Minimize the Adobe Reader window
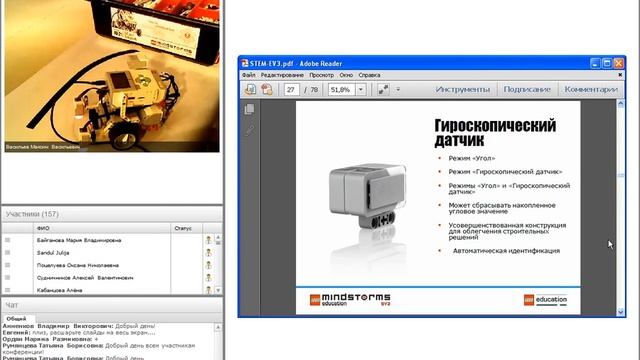This screenshot has height=360, width=640. pyautogui.click(x=596, y=63)
